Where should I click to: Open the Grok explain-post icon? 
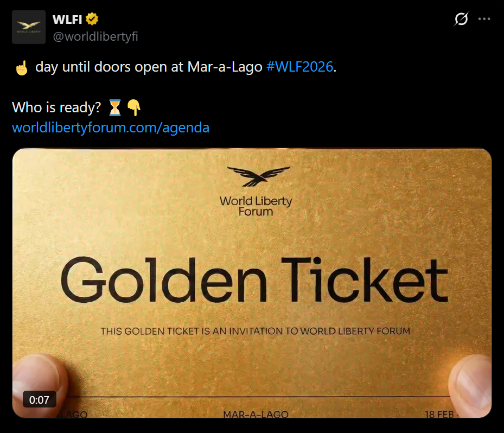[x=461, y=19]
